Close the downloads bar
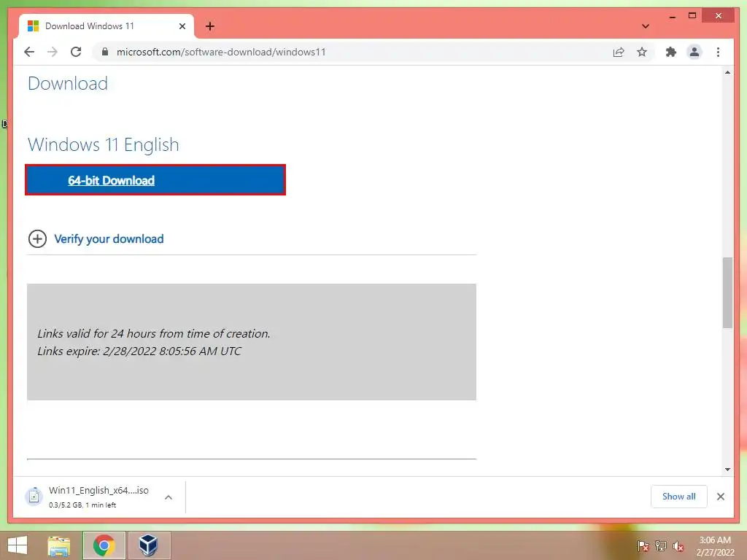This screenshot has height=560, width=747. coord(721,497)
